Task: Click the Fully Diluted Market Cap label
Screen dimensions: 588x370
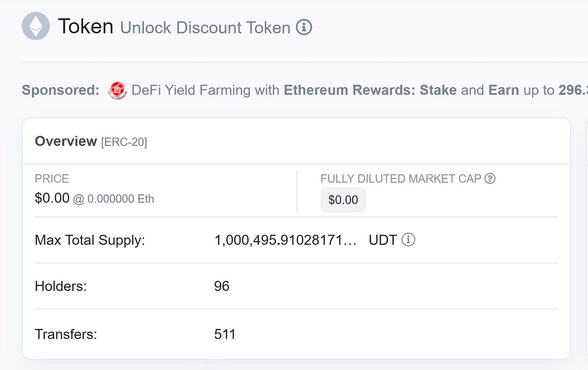Action: [x=401, y=179]
